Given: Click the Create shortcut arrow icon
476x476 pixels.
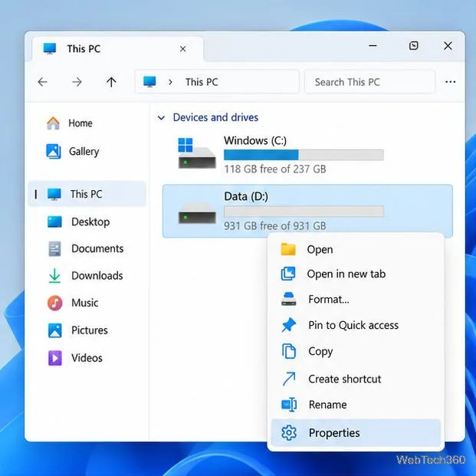Looking at the screenshot, I should 289,379.
